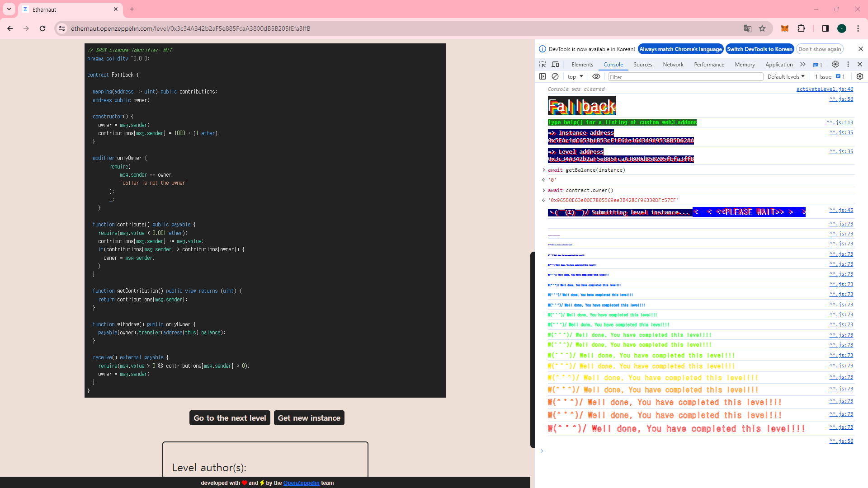Screen dimensions: 868x488
Task: Toggle the live expression eye icon
Action: 596,77
